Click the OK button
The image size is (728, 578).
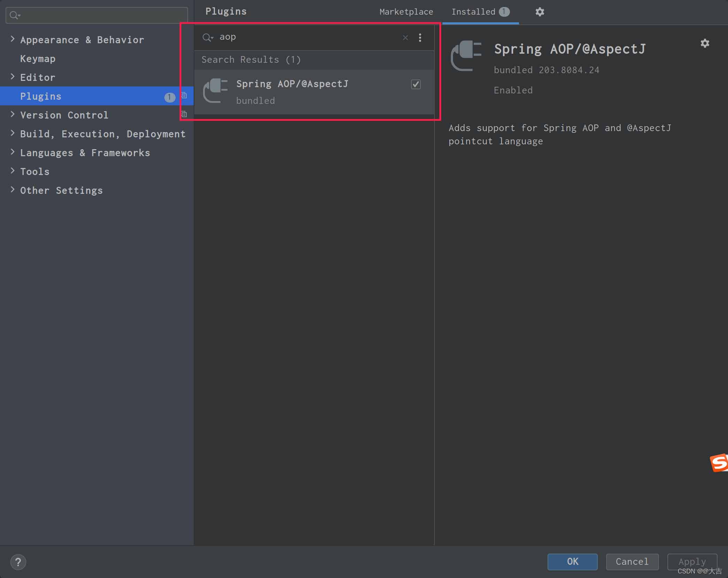(x=572, y=562)
